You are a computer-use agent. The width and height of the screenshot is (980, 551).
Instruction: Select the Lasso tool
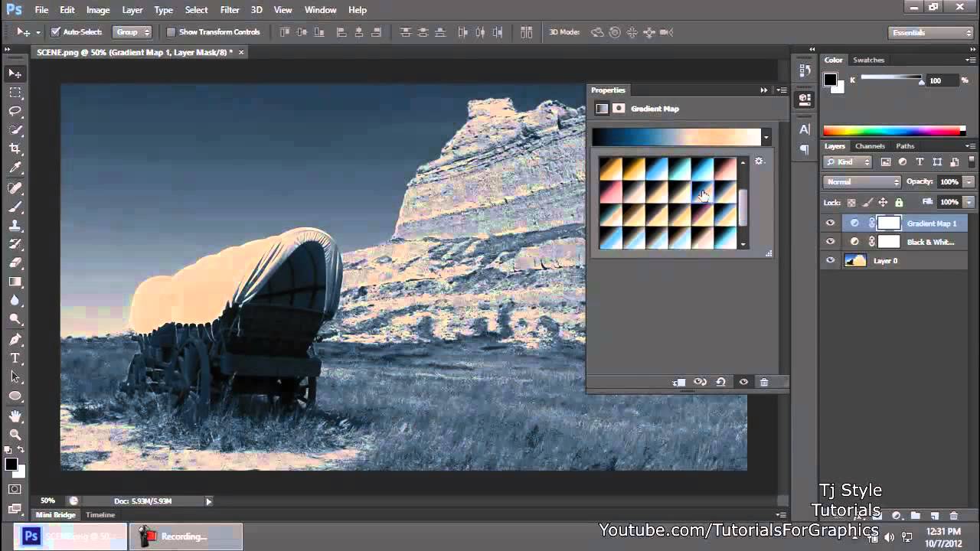pos(15,112)
